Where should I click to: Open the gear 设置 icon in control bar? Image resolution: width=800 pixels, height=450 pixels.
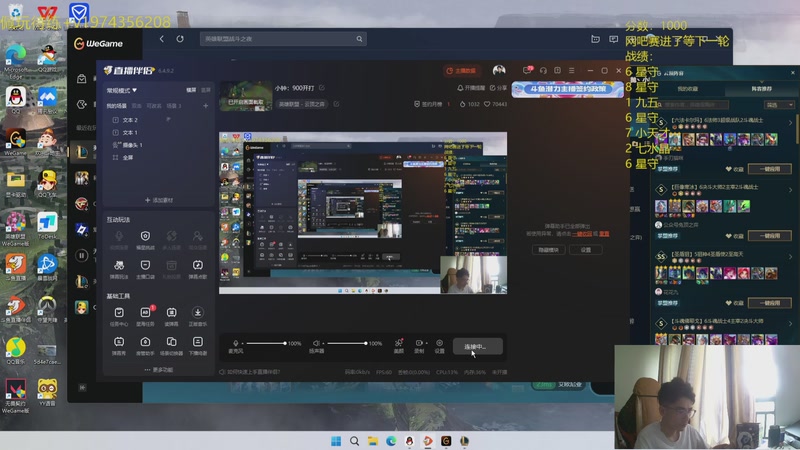pos(439,343)
